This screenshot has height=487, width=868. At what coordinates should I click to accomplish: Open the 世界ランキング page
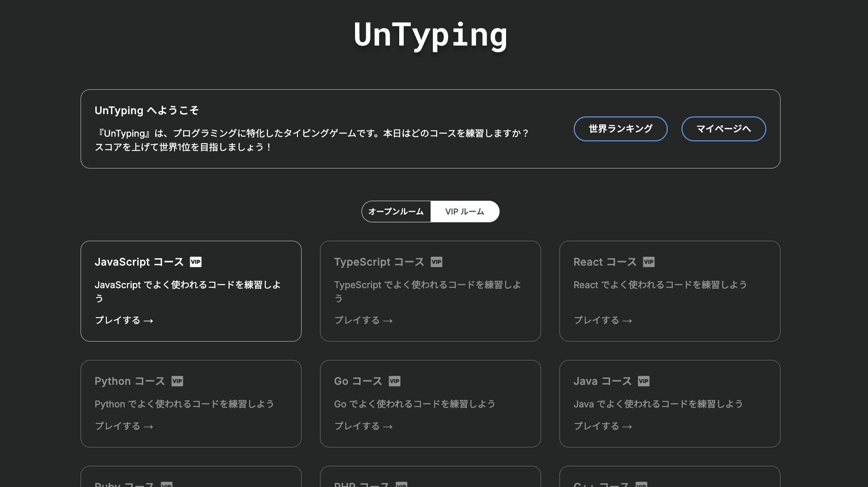(x=620, y=129)
